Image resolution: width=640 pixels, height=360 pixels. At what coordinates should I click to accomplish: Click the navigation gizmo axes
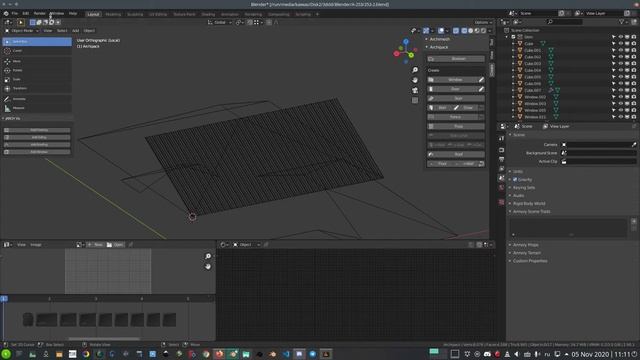click(x=405, y=51)
